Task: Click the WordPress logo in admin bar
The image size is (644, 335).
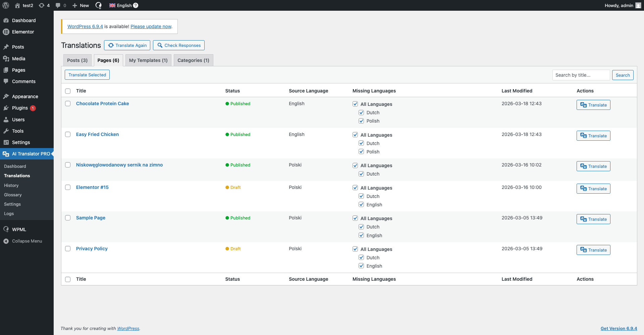Action: point(6,5)
